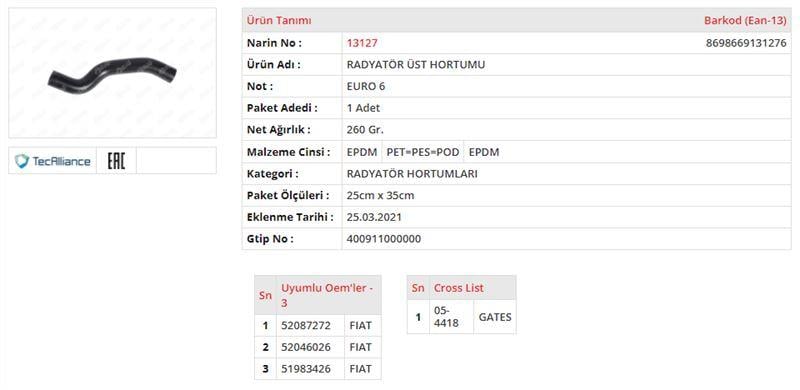800x390 pixels.
Task: Click the Uyumlu Oem'ler - 3 header
Action: coord(328,295)
